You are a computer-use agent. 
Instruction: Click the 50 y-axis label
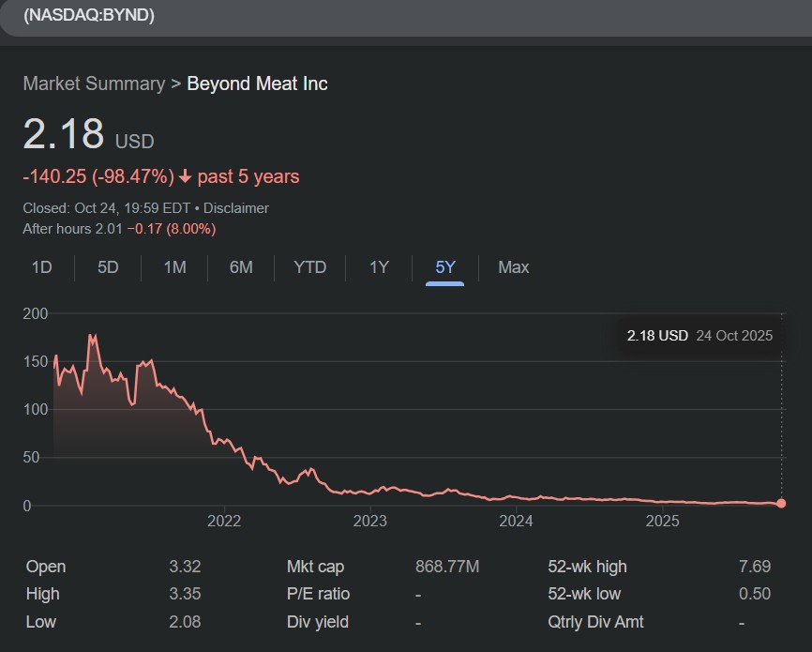[31, 457]
